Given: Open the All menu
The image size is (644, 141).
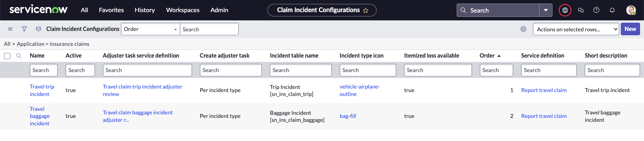Looking at the screenshot, I should click(84, 10).
